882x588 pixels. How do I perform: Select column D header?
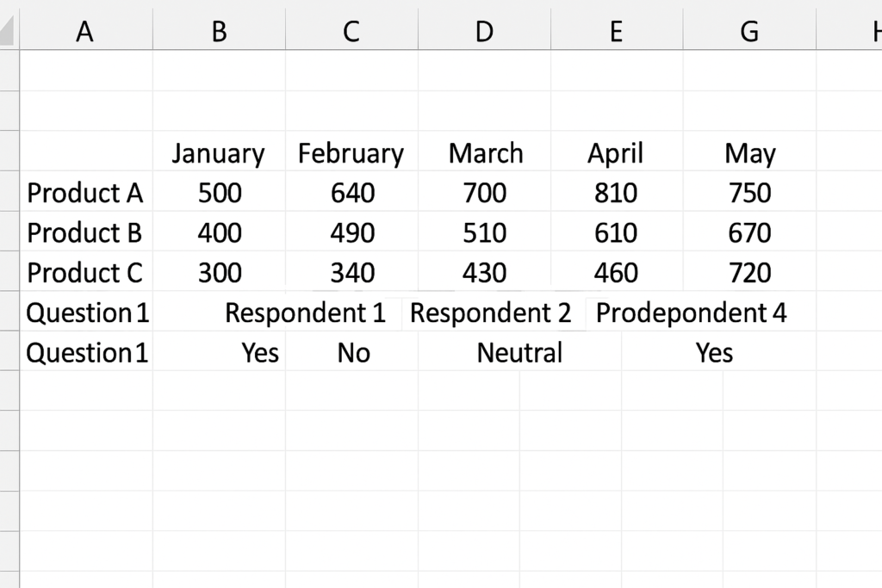tap(484, 30)
